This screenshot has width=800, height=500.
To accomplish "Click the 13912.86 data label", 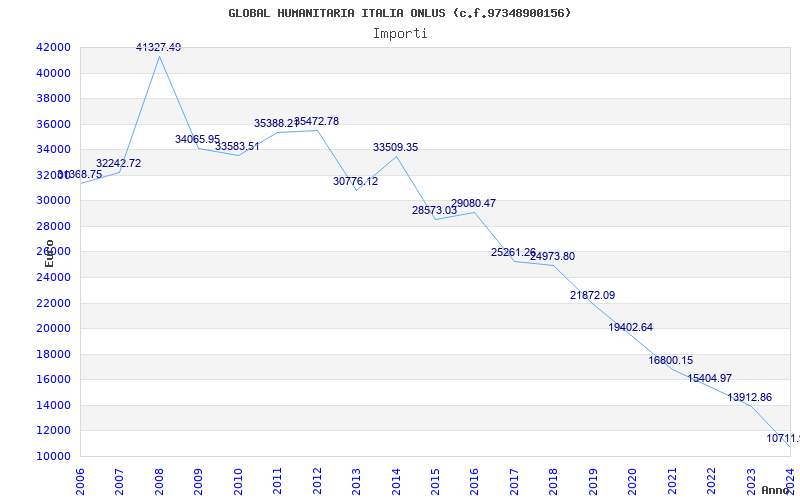I will pos(749,397).
